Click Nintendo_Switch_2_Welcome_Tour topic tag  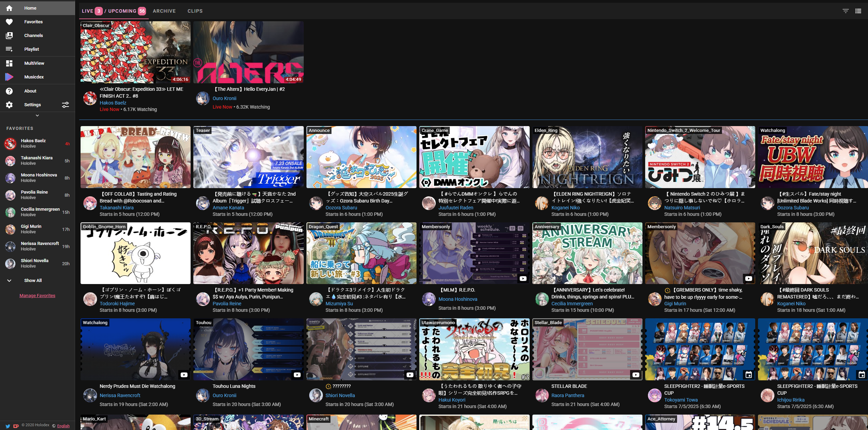coord(684,130)
